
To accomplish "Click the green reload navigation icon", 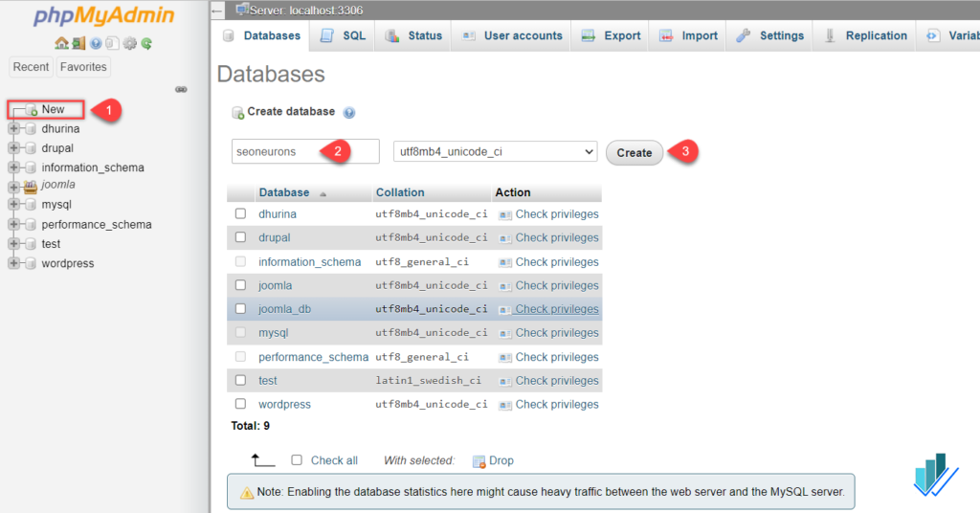I will 146,43.
